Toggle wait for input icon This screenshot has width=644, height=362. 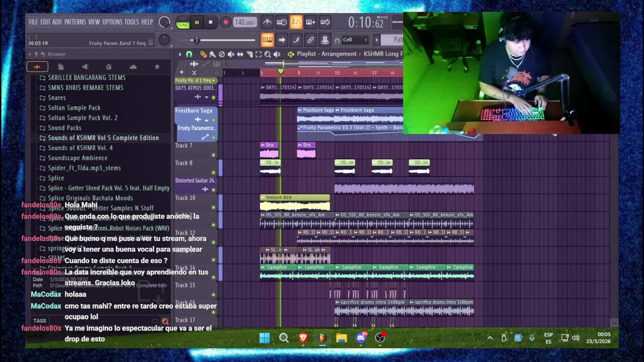[x=282, y=22]
